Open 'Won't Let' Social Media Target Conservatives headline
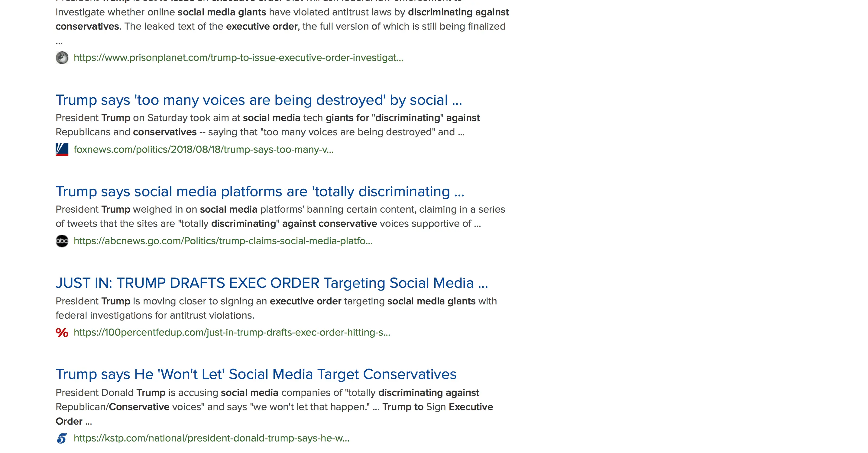868x453 pixels. (256, 374)
